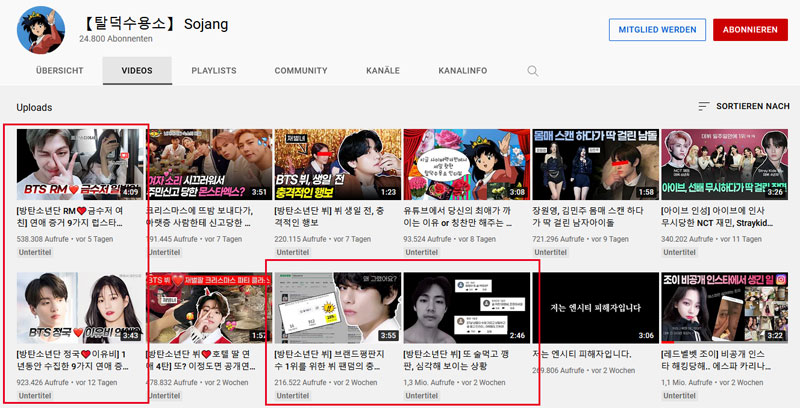
Task: Go to the COMMUNITY tab
Action: pos(301,71)
